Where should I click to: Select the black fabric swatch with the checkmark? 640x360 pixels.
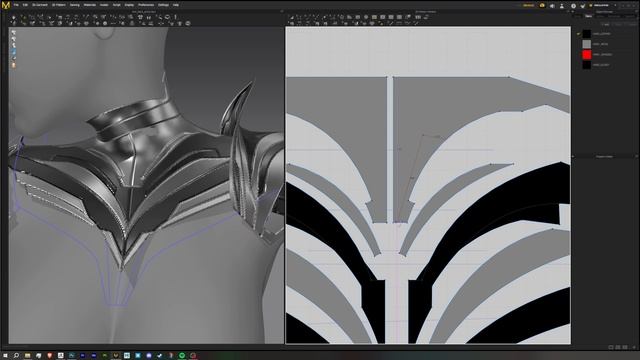[587, 33]
